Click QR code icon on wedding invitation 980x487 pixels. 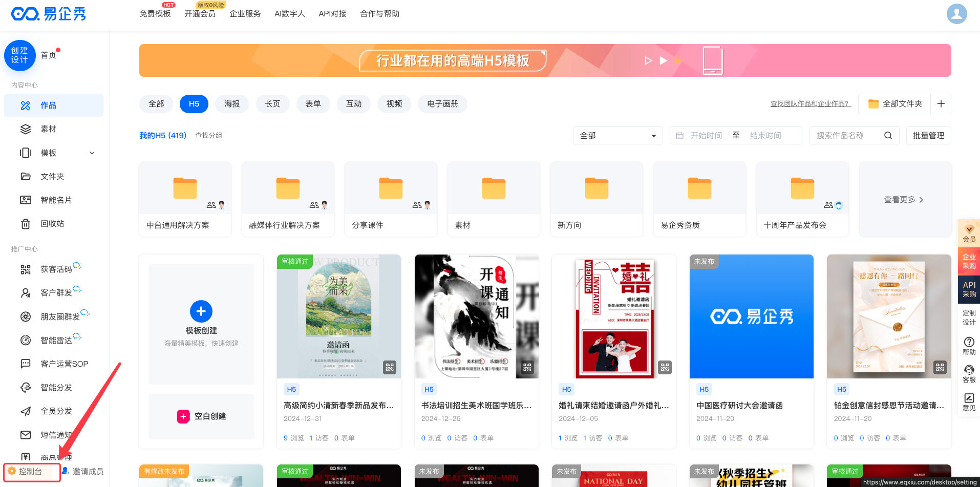point(665,367)
